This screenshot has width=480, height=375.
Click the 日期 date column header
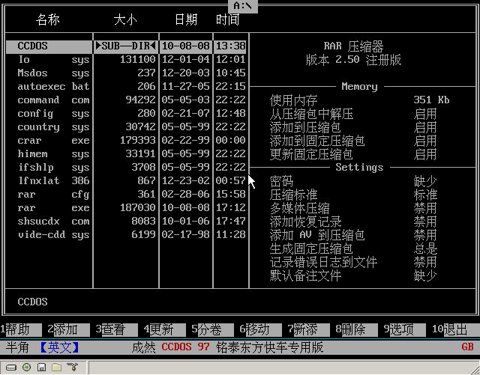tap(186, 20)
